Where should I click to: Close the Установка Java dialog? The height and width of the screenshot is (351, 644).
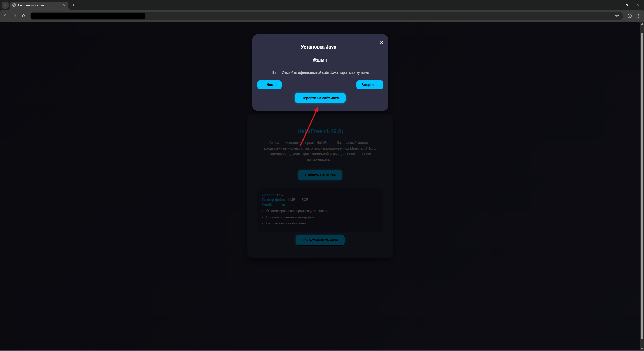tap(381, 43)
